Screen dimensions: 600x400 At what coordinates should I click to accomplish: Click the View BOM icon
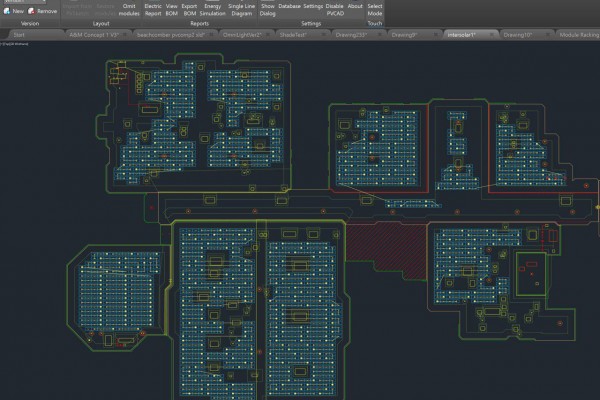click(170, 9)
